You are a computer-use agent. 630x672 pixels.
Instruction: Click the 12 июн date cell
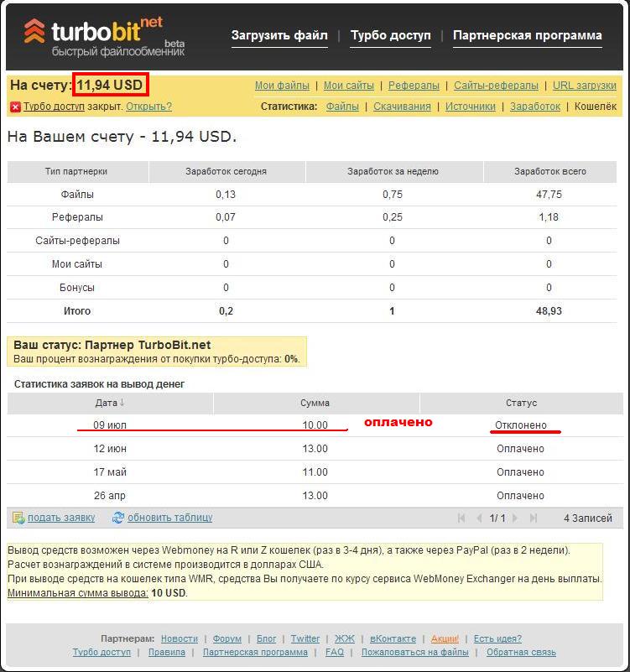(x=110, y=449)
